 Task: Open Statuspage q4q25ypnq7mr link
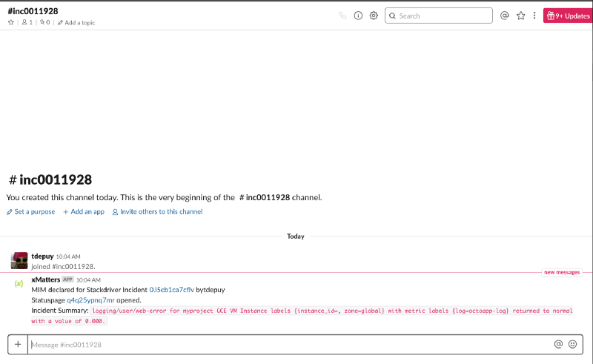[x=90, y=300]
